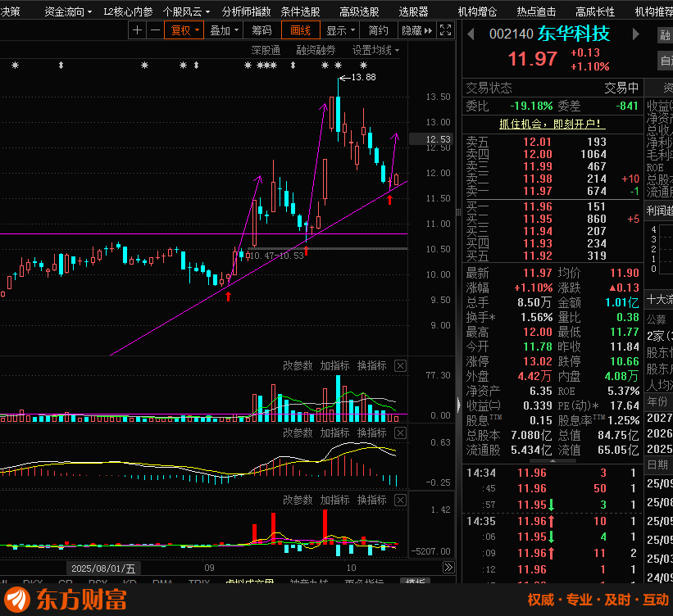Screen dimensions: 673x616
Task: Click 卖五 price 12.01
Action: coord(538,142)
